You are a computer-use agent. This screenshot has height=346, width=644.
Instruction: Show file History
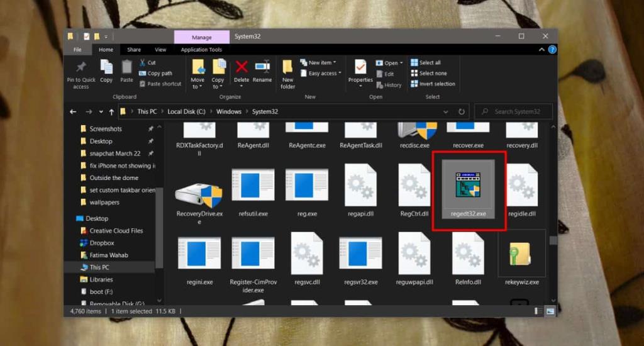[389, 85]
